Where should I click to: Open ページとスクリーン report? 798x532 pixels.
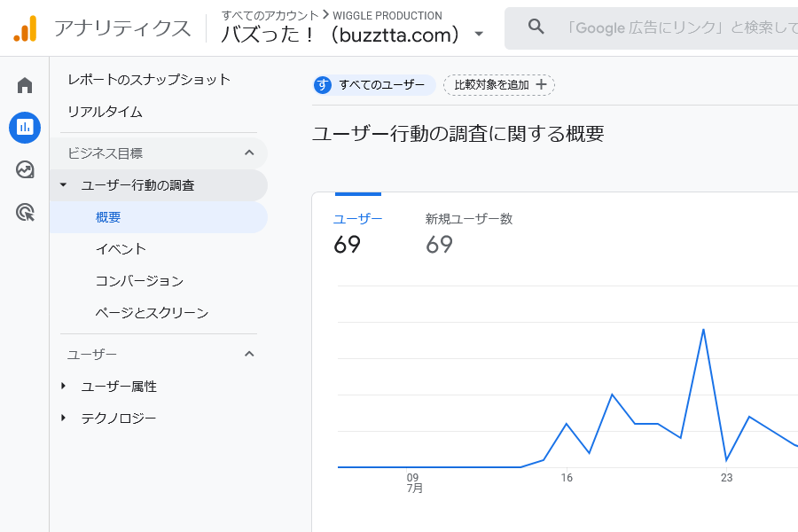point(152,313)
